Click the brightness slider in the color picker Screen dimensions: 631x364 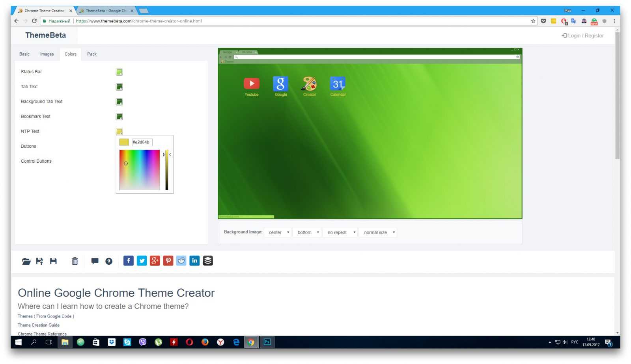click(167, 170)
